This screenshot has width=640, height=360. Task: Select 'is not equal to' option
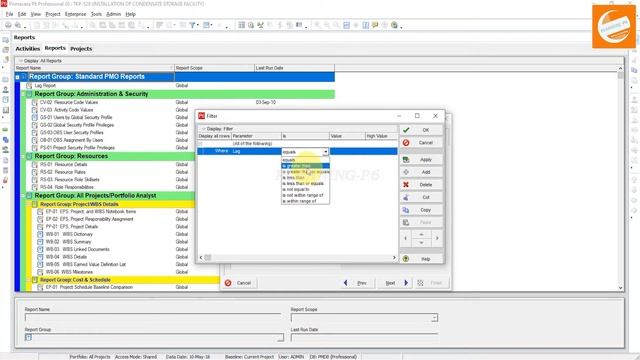click(306, 189)
